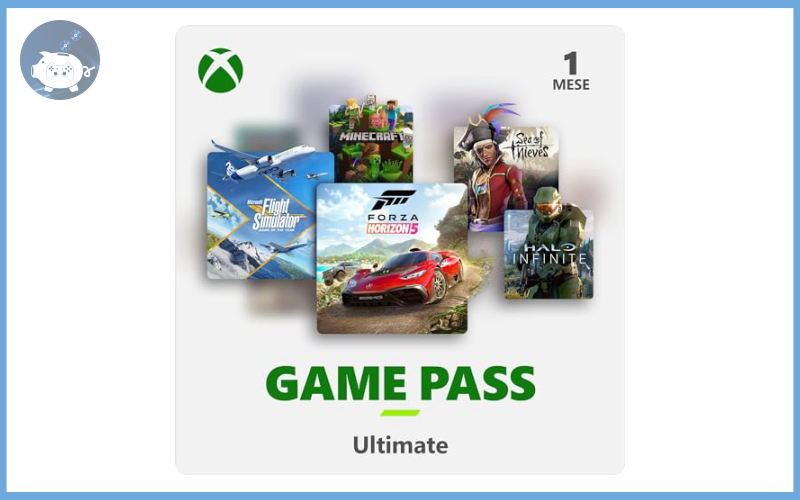
Task: Click the Halo Infinite title text
Action: click(x=549, y=254)
